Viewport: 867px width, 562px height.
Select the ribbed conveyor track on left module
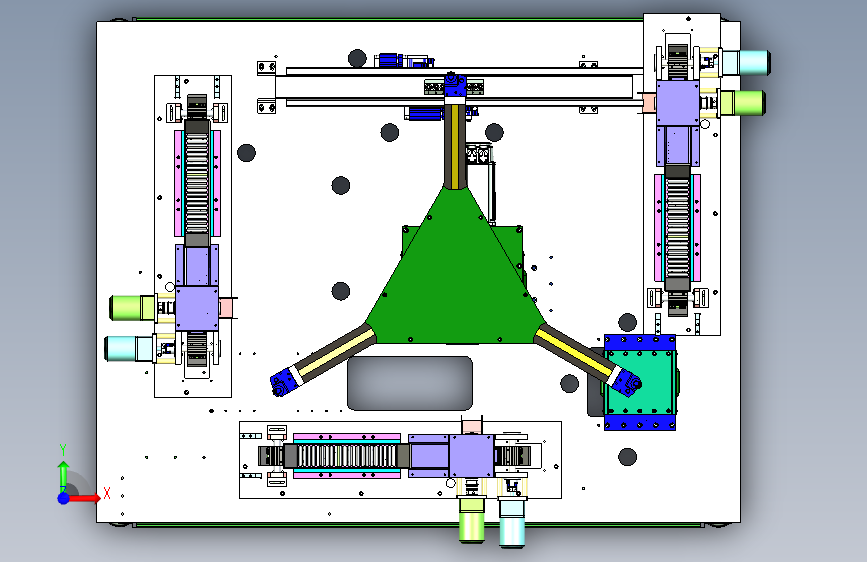(197, 184)
